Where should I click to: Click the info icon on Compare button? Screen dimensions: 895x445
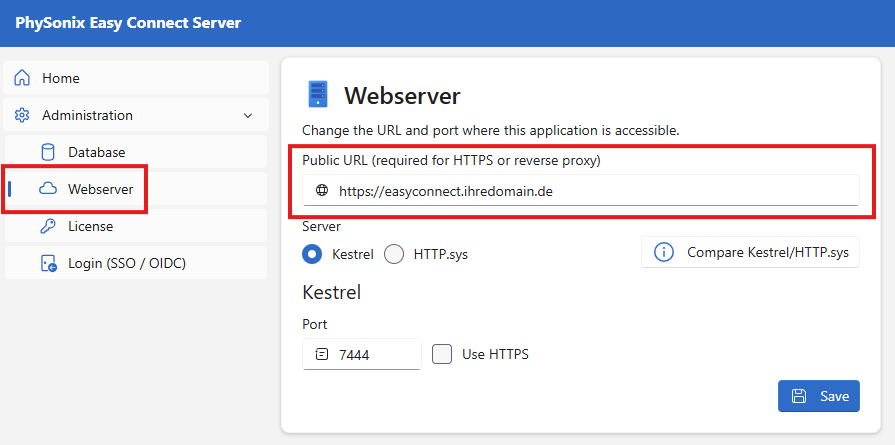tap(664, 252)
